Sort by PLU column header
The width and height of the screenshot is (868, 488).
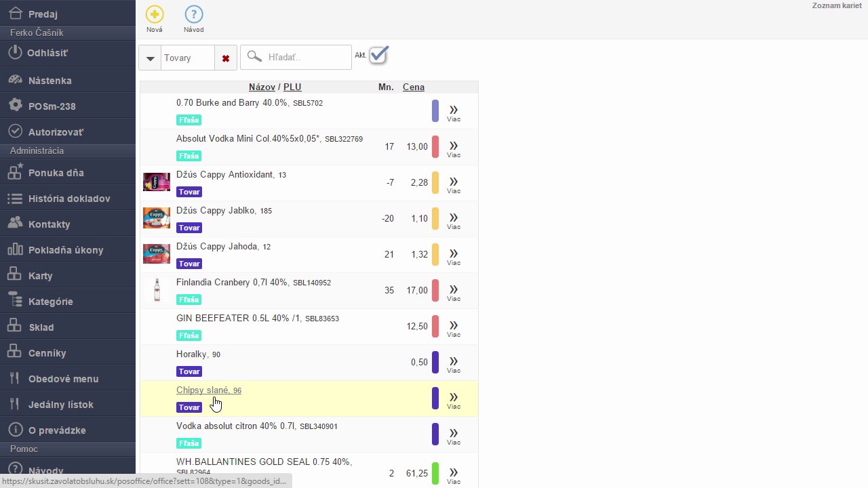tap(292, 87)
